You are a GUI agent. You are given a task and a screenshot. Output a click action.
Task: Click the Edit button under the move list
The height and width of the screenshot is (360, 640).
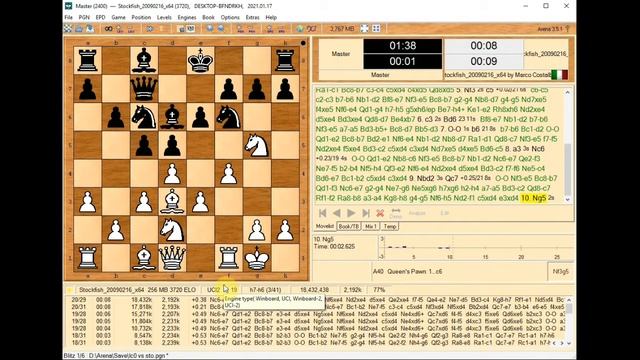[445, 213]
